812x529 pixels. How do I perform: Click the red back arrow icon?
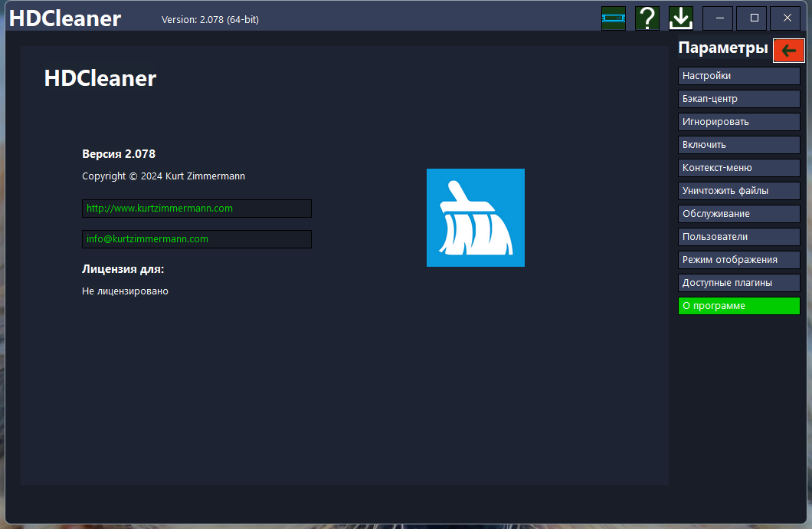[788, 51]
